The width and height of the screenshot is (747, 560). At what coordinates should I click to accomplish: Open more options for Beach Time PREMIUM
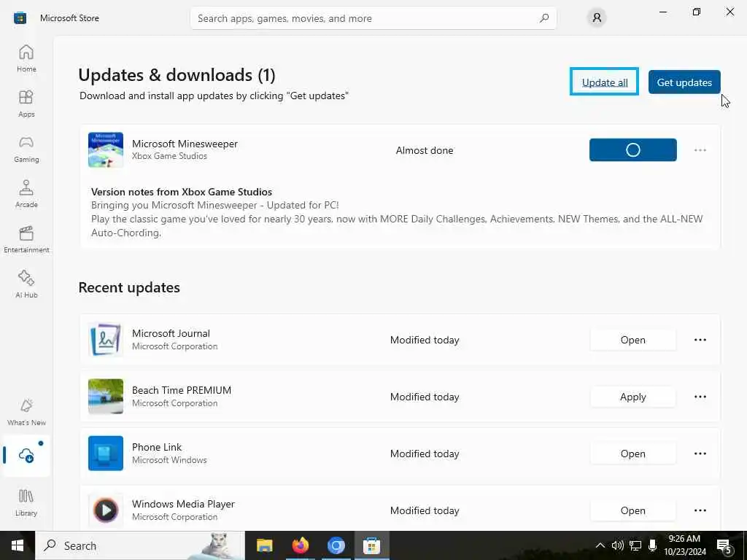click(x=700, y=397)
